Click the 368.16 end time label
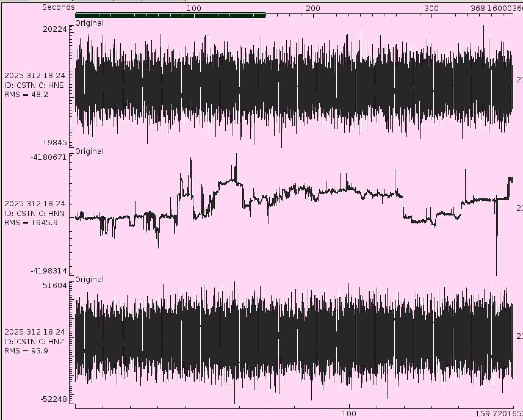This screenshot has width=523, height=420. 496,8
